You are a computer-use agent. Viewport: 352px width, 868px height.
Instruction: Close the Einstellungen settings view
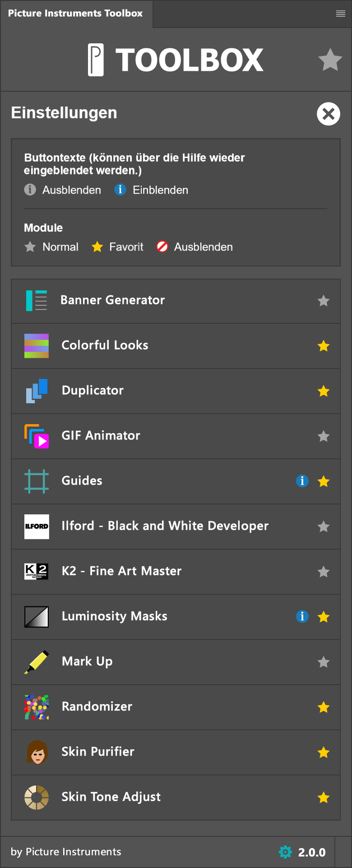click(x=329, y=114)
